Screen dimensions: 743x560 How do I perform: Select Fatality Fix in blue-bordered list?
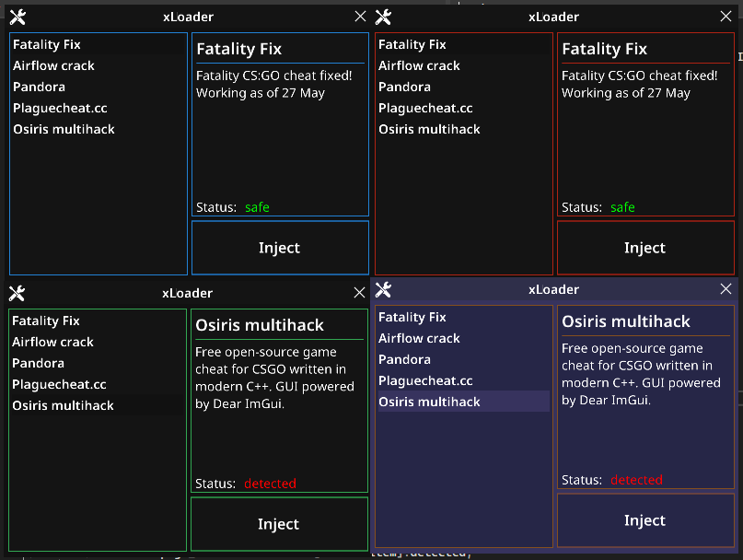(98, 44)
